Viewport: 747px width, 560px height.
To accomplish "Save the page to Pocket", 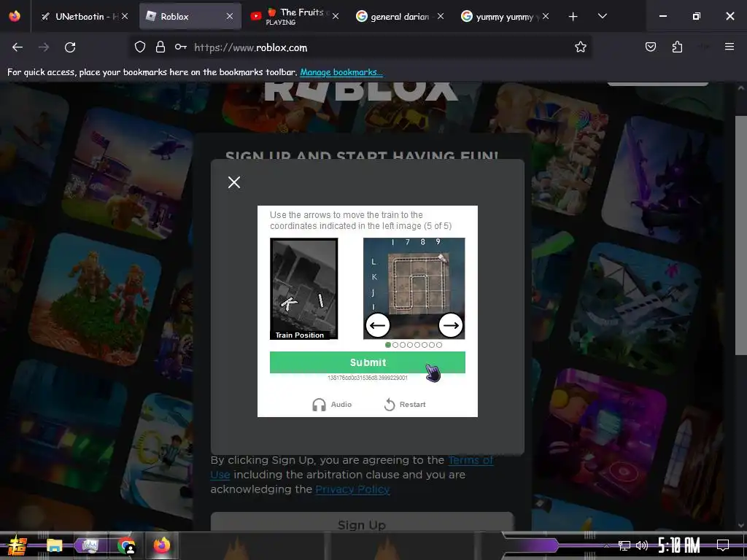I will [651, 47].
